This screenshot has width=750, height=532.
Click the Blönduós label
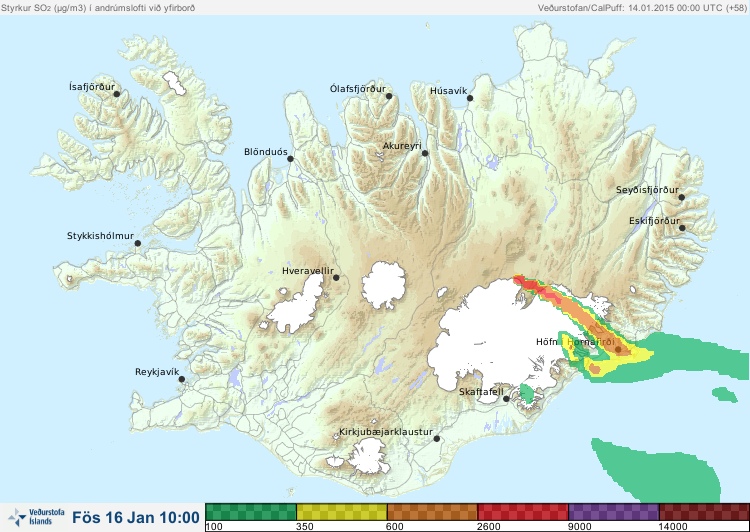pyautogui.click(x=265, y=152)
